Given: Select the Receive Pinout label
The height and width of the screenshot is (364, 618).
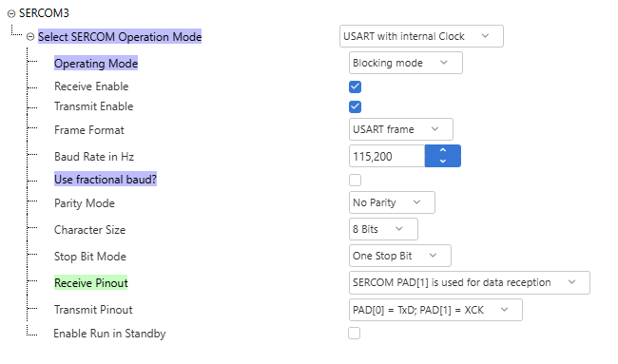Looking at the screenshot, I should click(x=91, y=283).
